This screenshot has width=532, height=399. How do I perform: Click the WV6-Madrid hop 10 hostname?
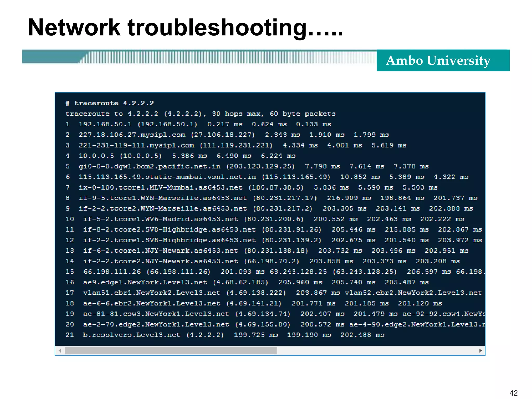coord(160,219)
